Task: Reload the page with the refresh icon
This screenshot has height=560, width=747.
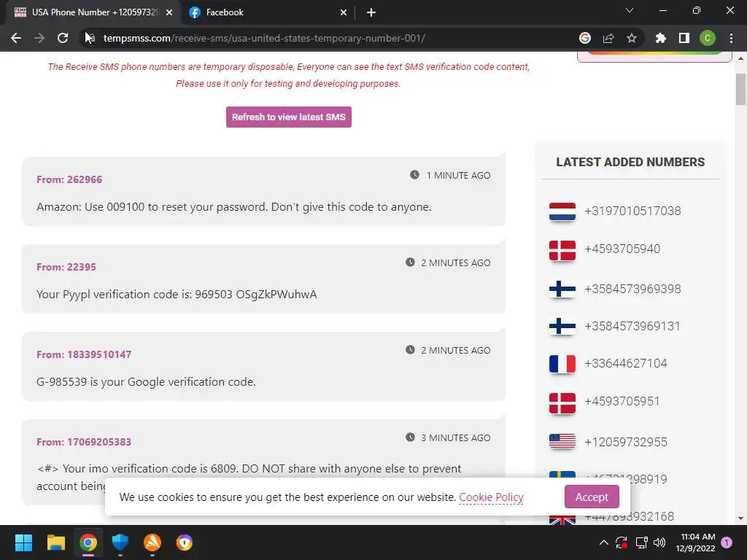Action: (63, 38)
